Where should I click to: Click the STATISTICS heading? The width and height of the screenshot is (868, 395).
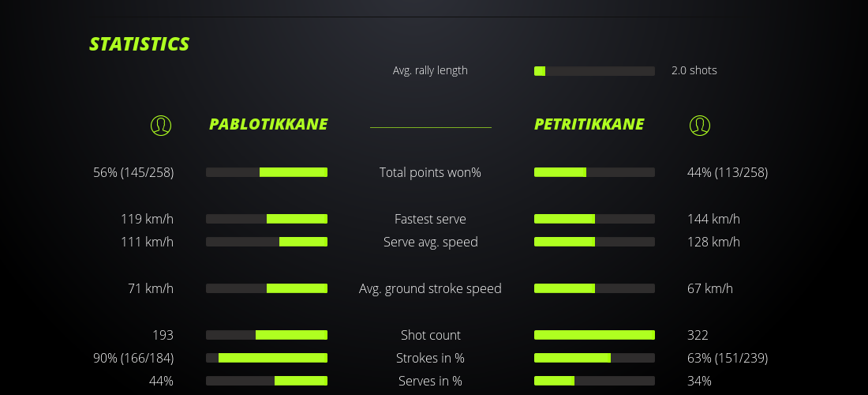tap(140, 44)
